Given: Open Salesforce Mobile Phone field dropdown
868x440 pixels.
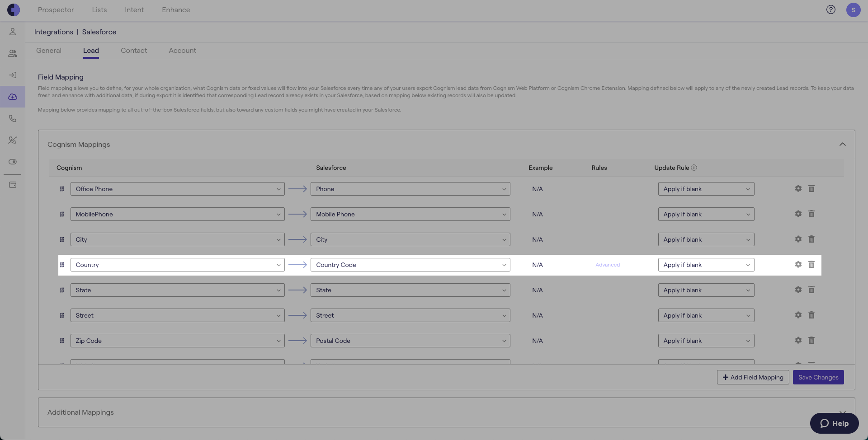Looking at the screenshot, I should coord(410,214).
